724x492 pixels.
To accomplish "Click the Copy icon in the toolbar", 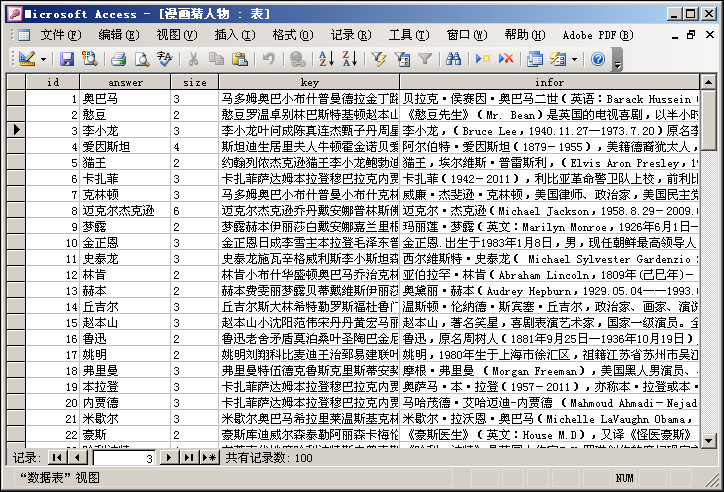I will [x=216, y=59].
